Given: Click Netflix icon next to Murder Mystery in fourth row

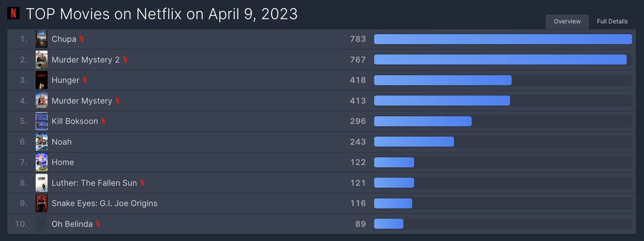Looking at the screenshot, I should click(118, 101).
